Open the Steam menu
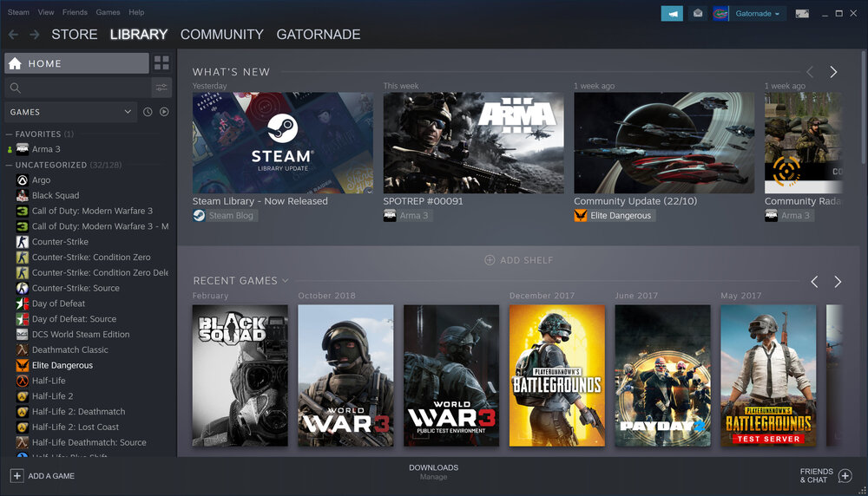The height and width of the screenshot is (496, 868). [x=18, y=12]
